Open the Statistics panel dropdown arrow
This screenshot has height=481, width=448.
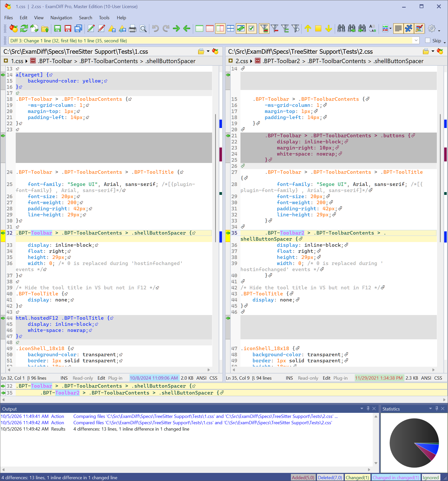point(431,409)
